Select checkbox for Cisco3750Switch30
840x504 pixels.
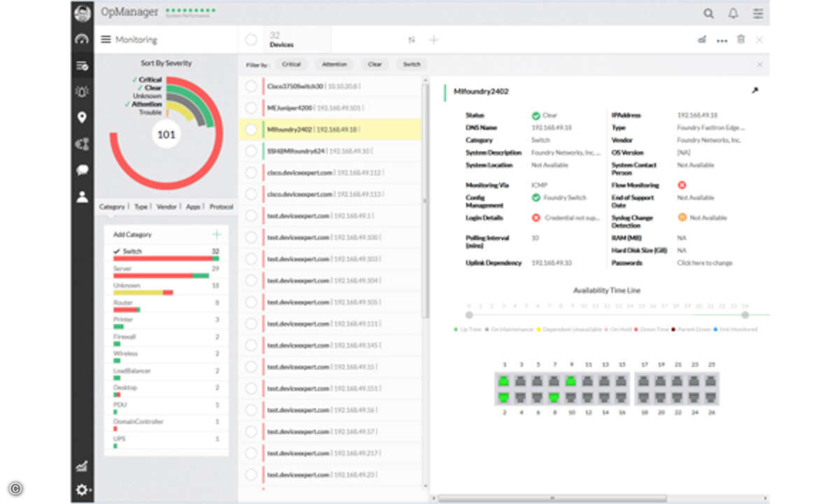pyautogui.click(x=251, y=86)
